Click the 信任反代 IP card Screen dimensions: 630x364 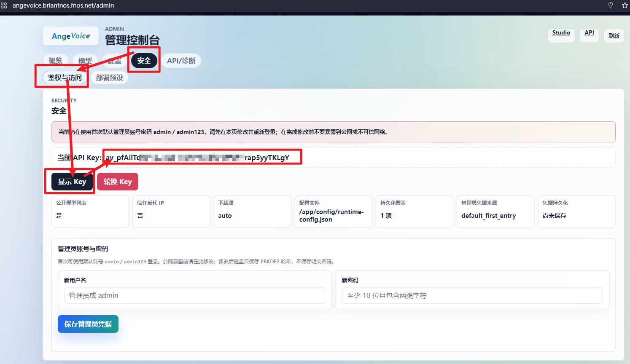pos(171,211)
